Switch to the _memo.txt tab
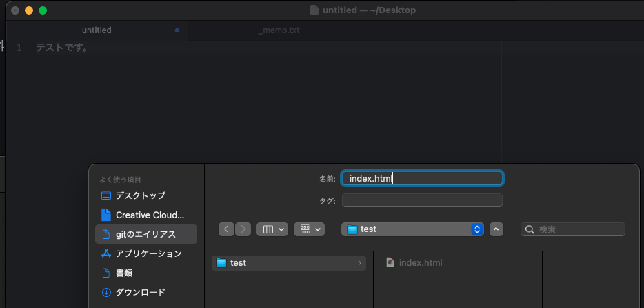The image size is (644, 308). 279,30
